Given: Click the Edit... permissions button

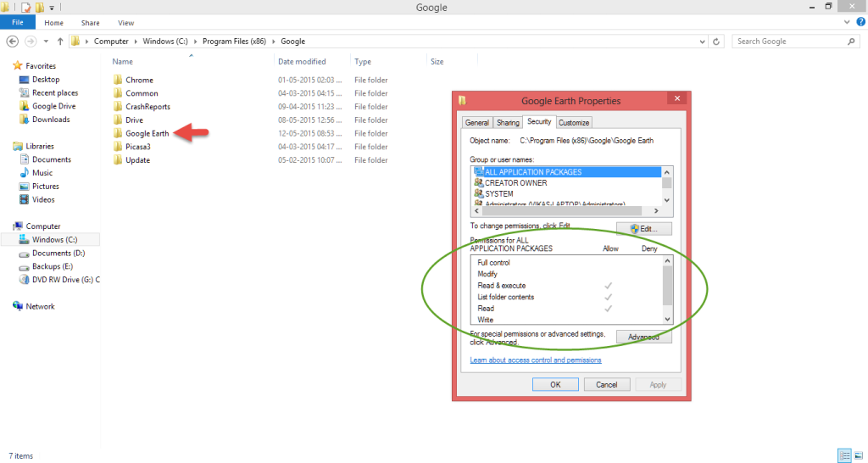Looking at the screenshot, I should 644,229.
